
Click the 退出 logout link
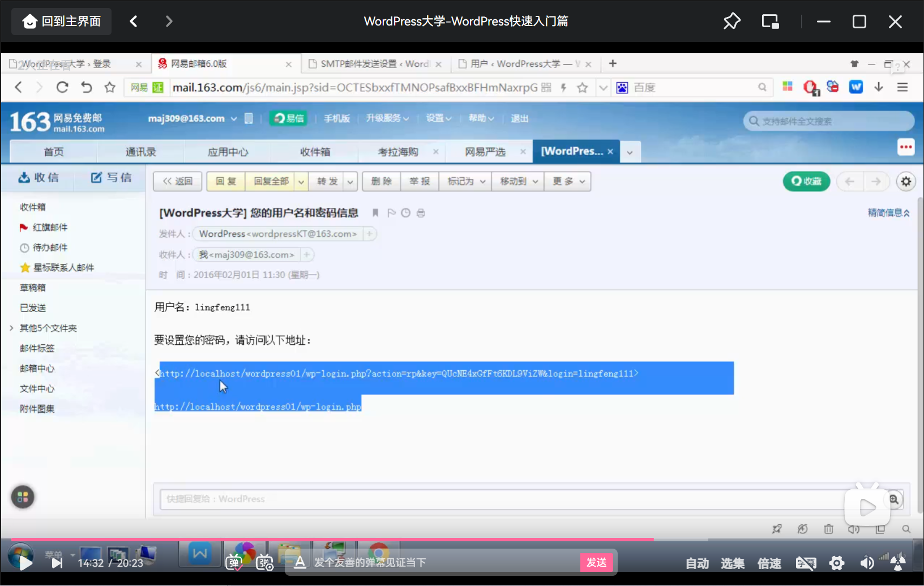[x=519, y=118]
